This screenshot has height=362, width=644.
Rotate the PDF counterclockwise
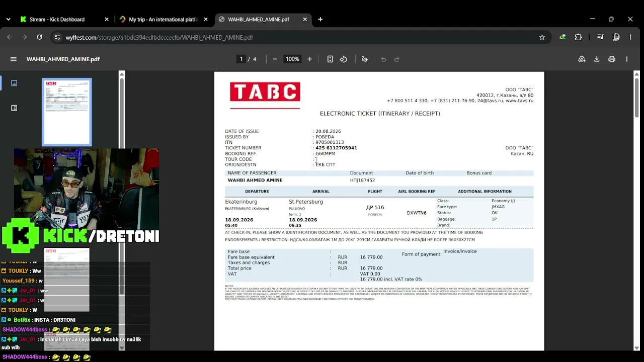(343, 59)
